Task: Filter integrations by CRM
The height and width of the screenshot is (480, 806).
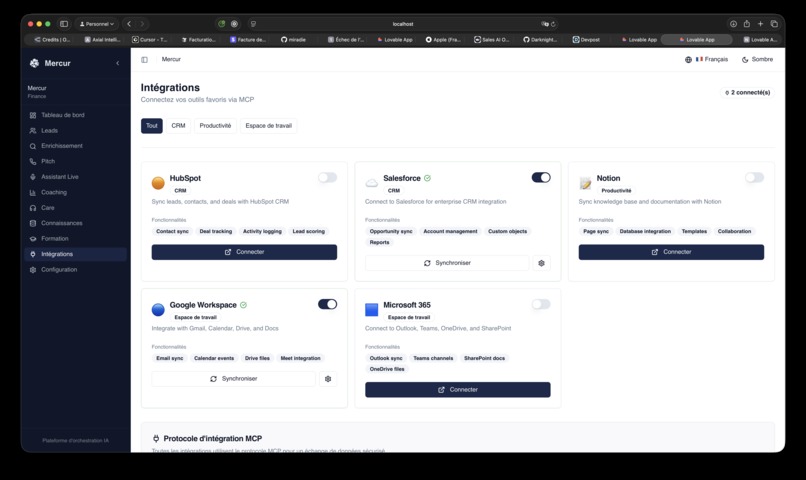Action: point(178,126)
